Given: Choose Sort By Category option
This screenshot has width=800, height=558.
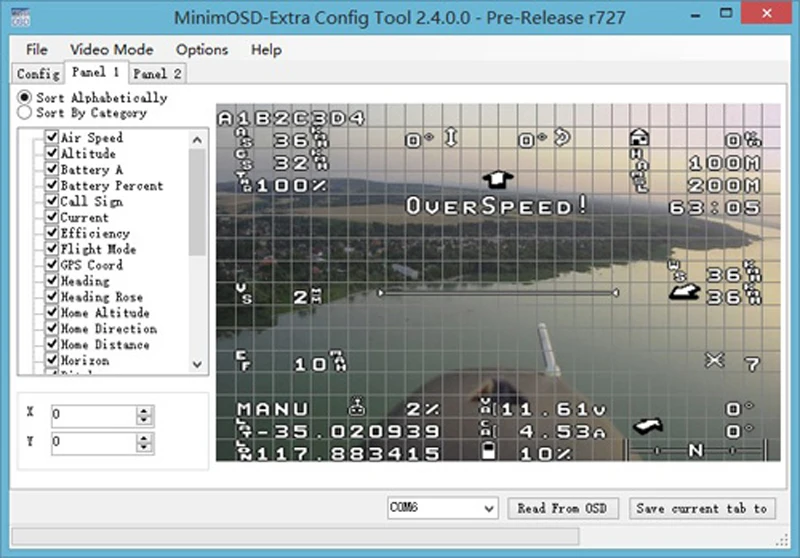Looking at the screenshot, I should click(24, 112).
